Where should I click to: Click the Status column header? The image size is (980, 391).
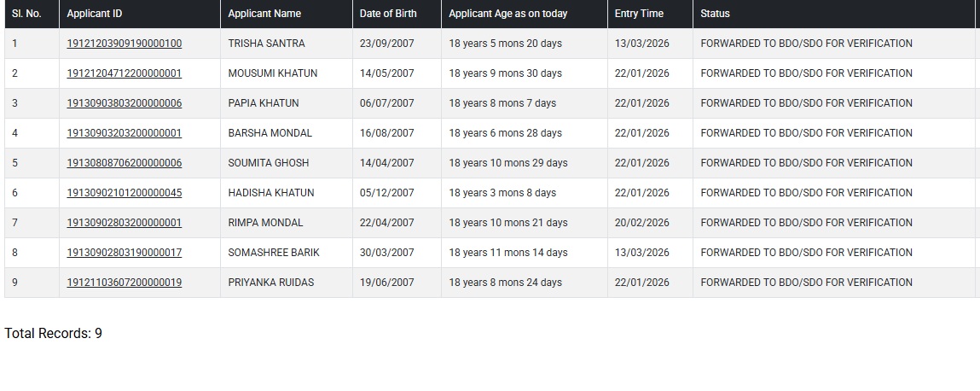click(x=715, y=14)
